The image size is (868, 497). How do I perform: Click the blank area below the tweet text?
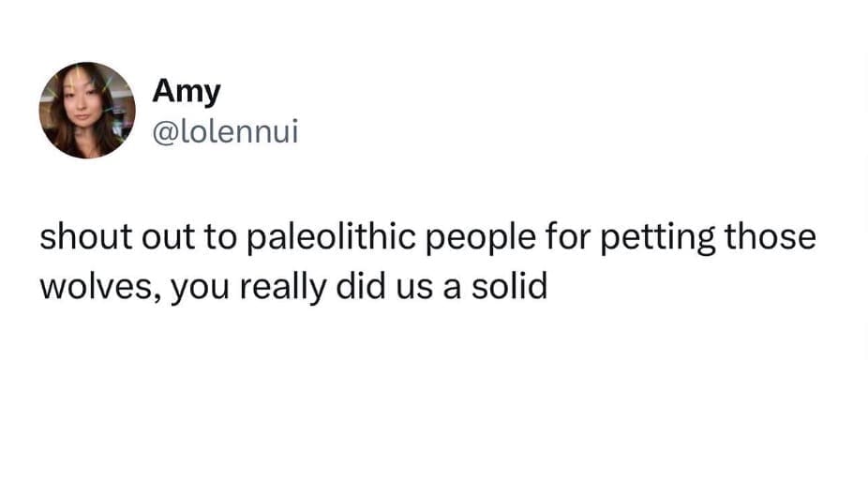434,403
